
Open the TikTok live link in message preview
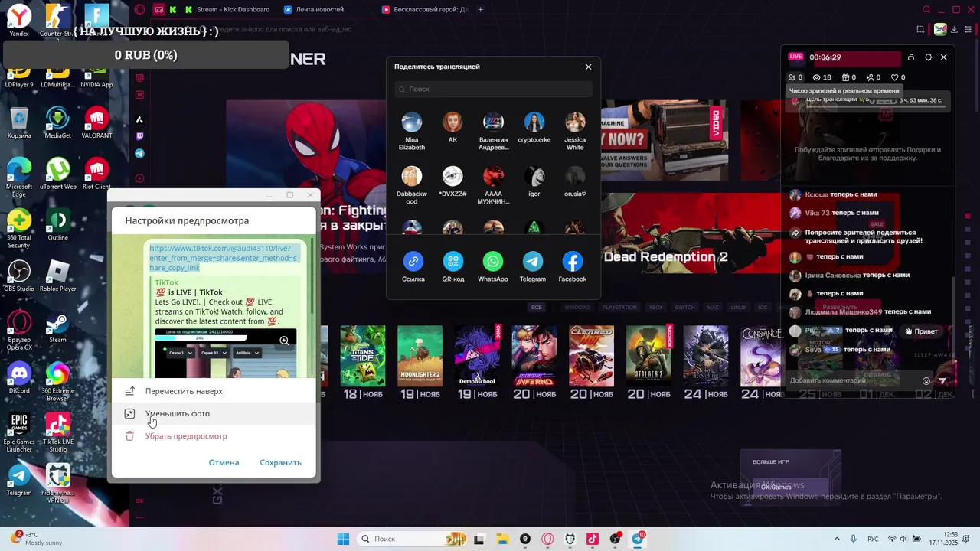(x=223, y=258)
